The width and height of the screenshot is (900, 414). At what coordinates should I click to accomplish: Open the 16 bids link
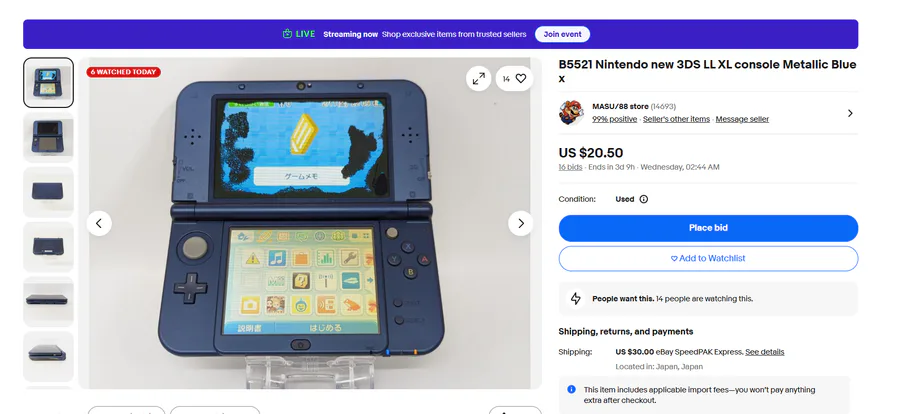point(570,167)
